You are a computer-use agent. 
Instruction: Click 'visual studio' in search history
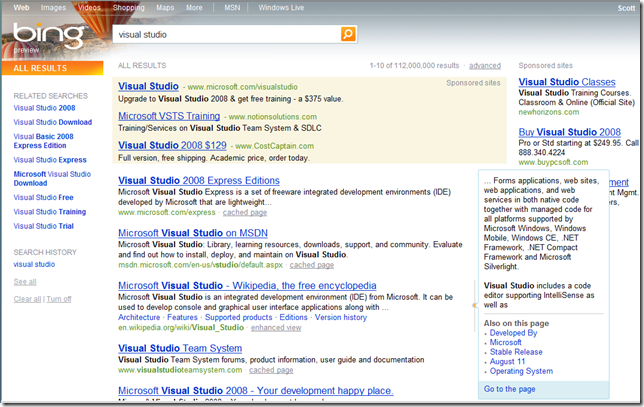click(34, 264)
